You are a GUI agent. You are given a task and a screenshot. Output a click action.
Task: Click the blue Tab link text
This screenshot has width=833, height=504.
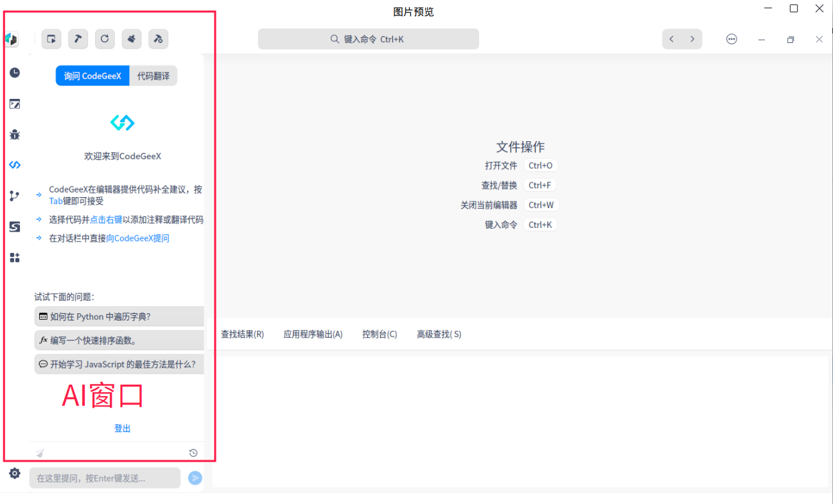point(56,201)
